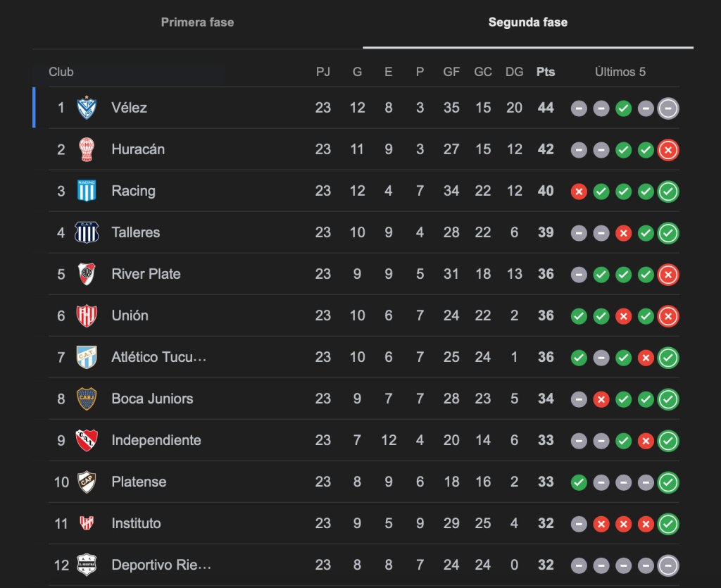The height and width of the screenshot is (588, 721).
Task: Click the Club column header
Action: click(x=61, y=72)
